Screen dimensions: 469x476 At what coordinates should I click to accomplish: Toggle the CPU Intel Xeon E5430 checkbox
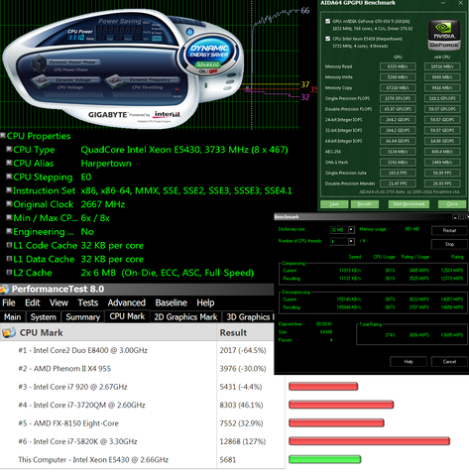[327, 39]
